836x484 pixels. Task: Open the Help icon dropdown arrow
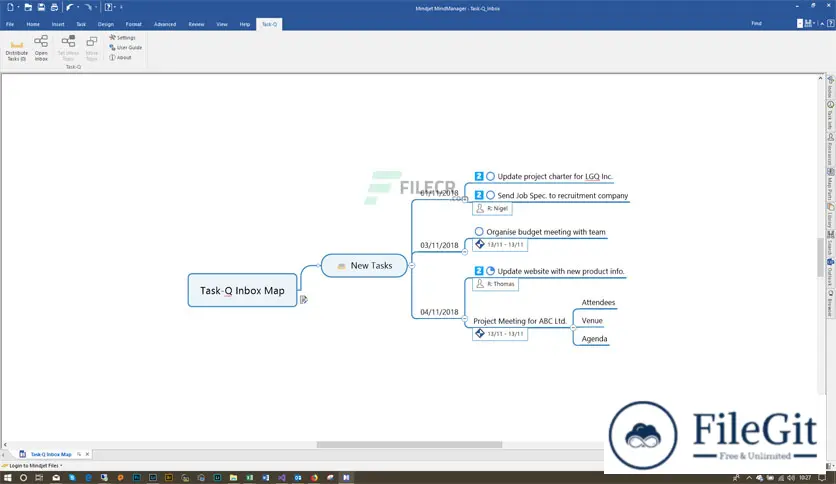click(x=115, y=7)
